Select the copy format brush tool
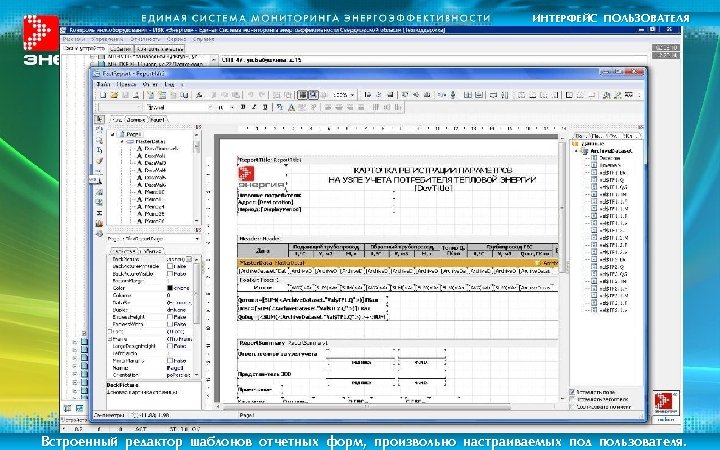 99,161
